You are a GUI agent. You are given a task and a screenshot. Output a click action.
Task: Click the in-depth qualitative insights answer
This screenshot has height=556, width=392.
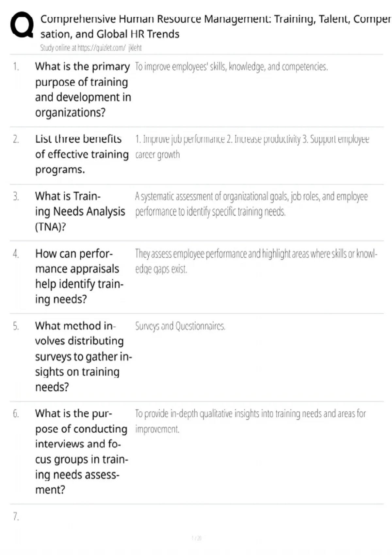click(251, 421)
